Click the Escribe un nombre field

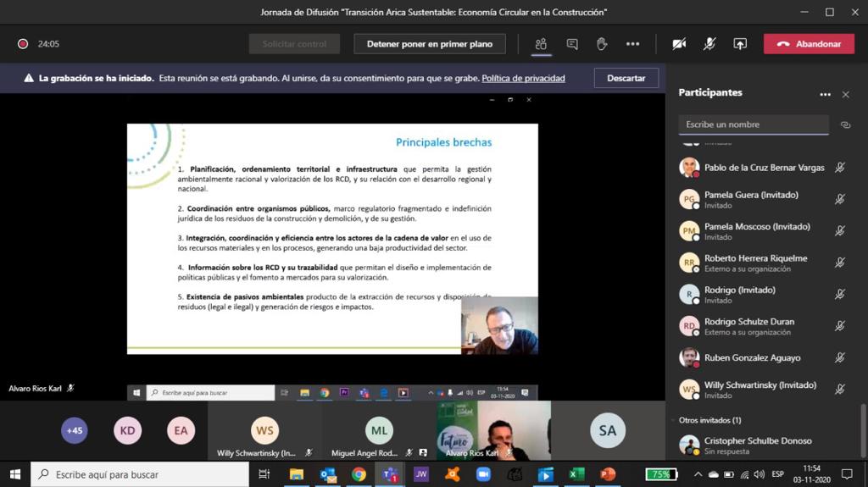pos(753,125)
